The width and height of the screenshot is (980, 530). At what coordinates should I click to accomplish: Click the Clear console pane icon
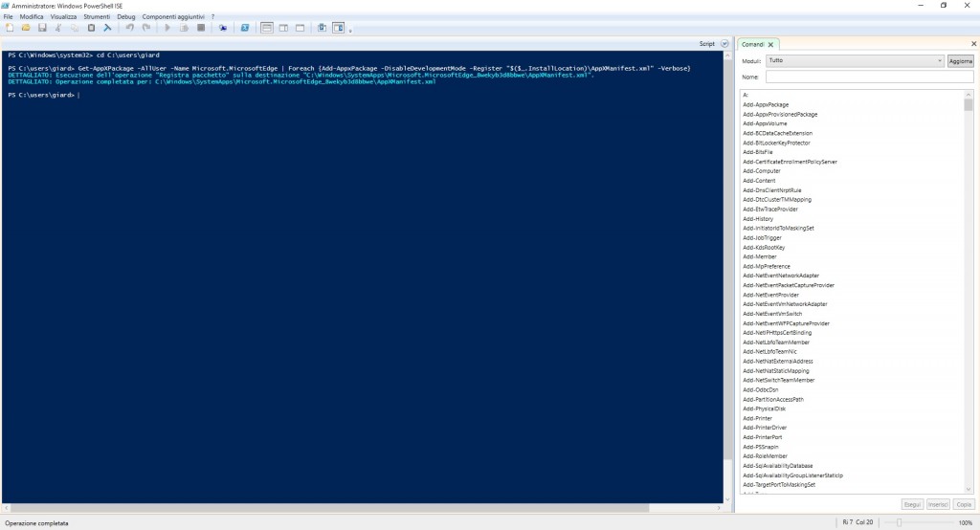click(x=107, y=28)
